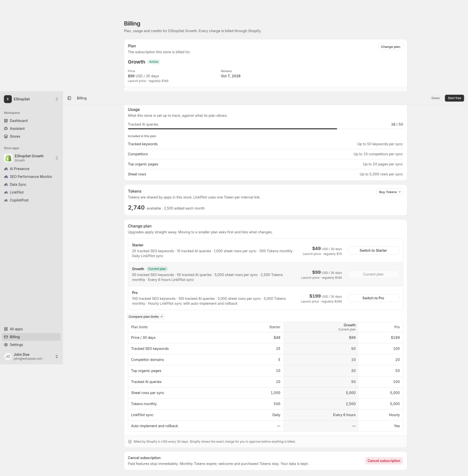Screen dimensions: 468x476
Task: Click the Stores shop icon
Action: coord(6,136)
